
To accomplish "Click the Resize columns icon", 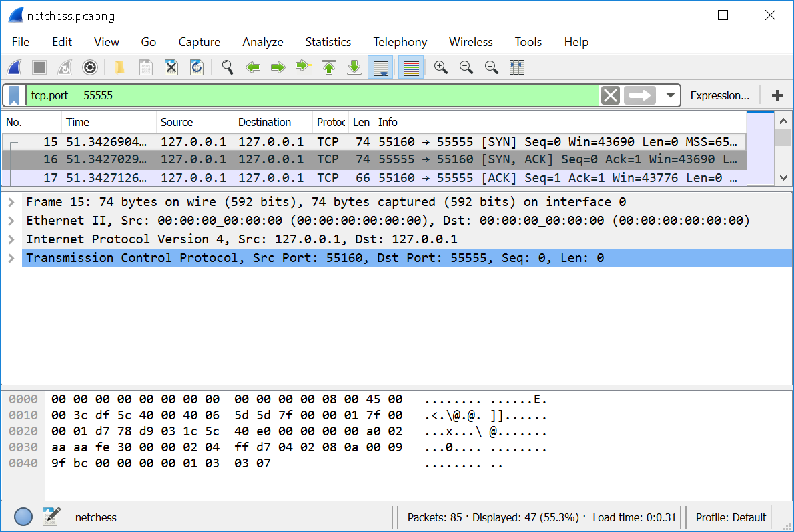I will [x=516, y=67].
